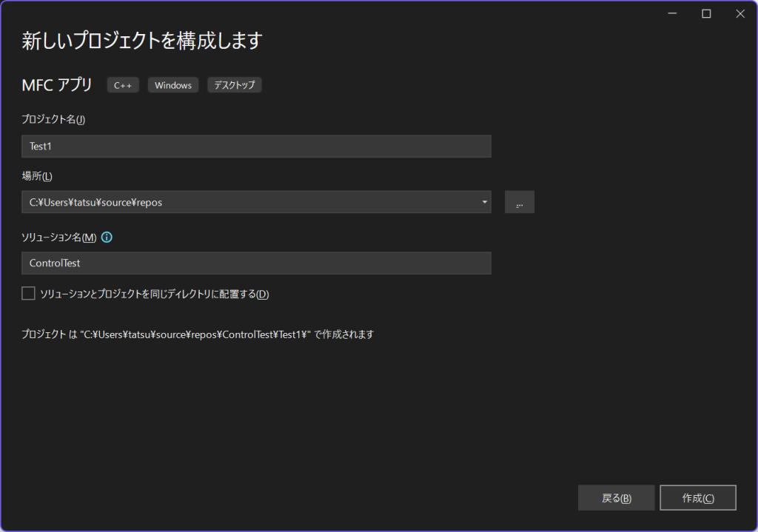Maximize the project configuration window

[706, 13]
